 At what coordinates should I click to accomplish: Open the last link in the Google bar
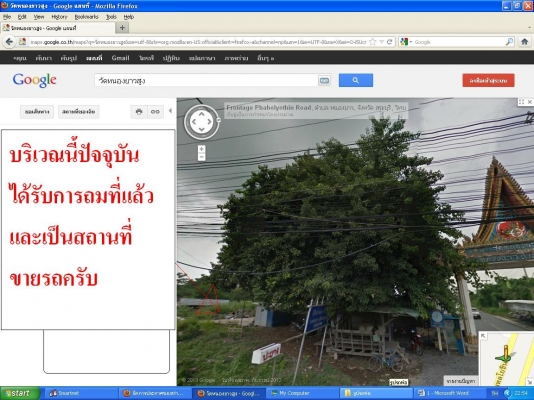click(x=266, y=58)
